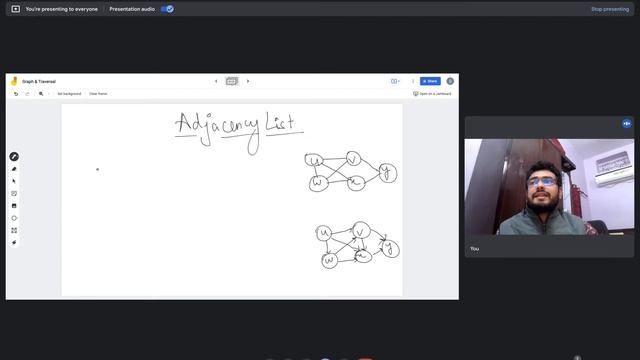Insert an image onto the frame
This screenshot has height=360, width=640.
coord(14,206)
